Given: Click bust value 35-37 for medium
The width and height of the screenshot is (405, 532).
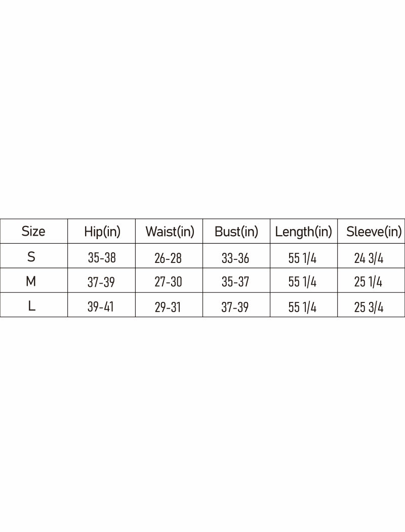Looking at the screenshot, I should [235, 282].
